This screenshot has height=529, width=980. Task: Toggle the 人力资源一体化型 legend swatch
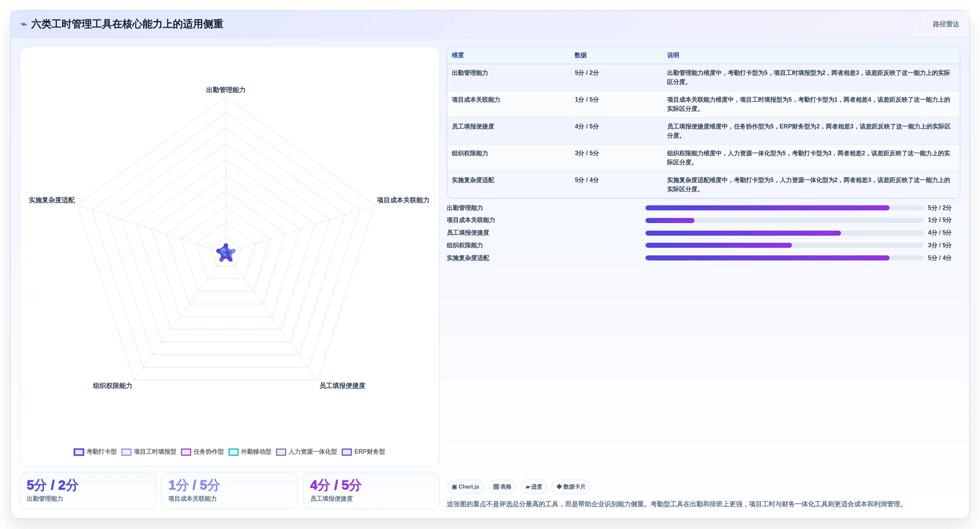tap(281, 452)
